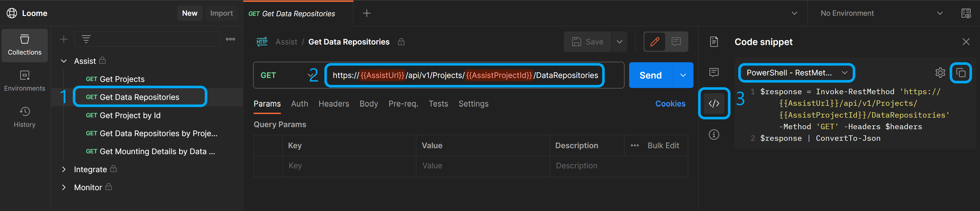
Task: Open the params table column options dots
Action: click(x=635, y=145)
